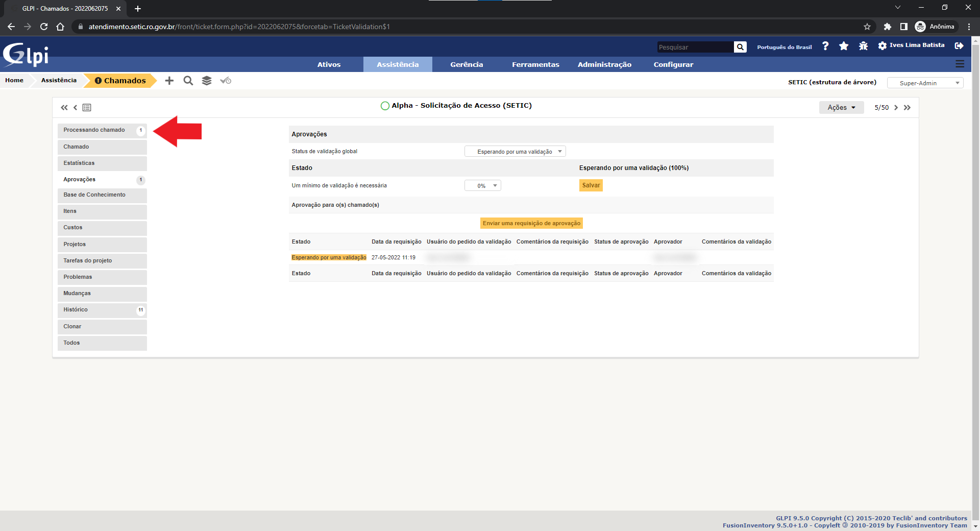Jump to last ticket double-right arrow

907,107
